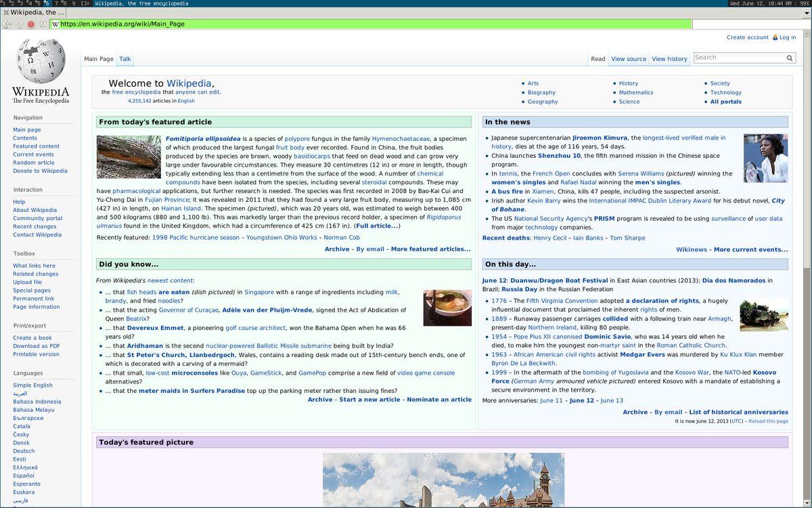Click the 4,255,142 articles count link
This screenshot has height=508, width=812.
[x=139, y=101]
